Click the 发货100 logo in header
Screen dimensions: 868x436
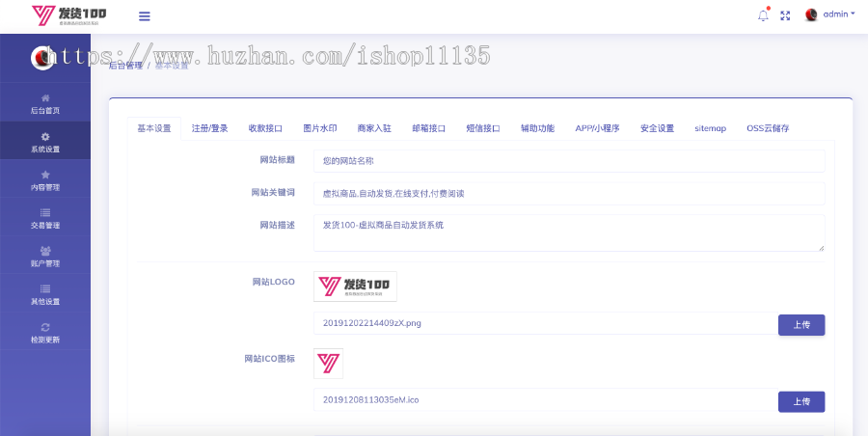69,15
